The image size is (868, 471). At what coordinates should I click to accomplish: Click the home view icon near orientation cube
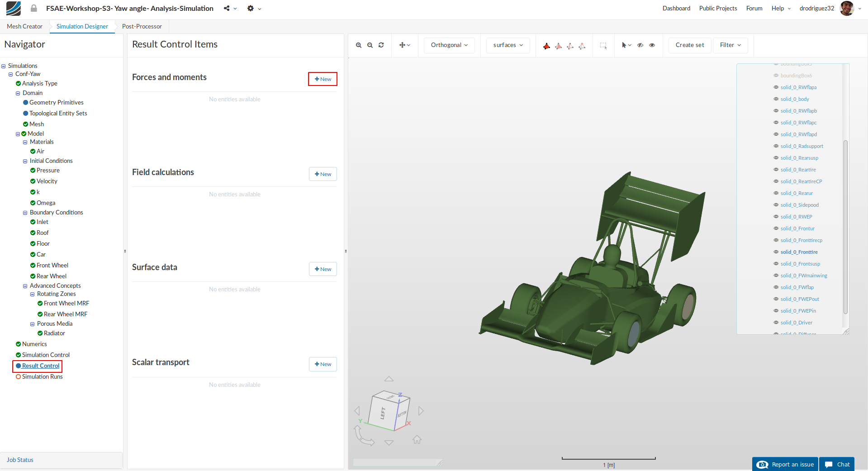tap(417, 439)
